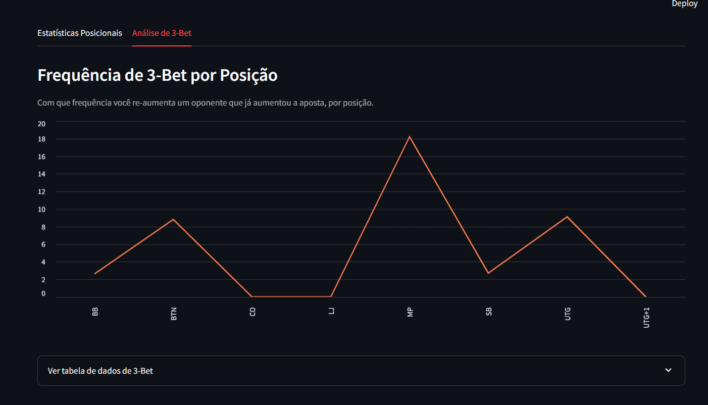Click the MP label on x-axis
Viewport: 708px width, 405px height.
(410, 312)
